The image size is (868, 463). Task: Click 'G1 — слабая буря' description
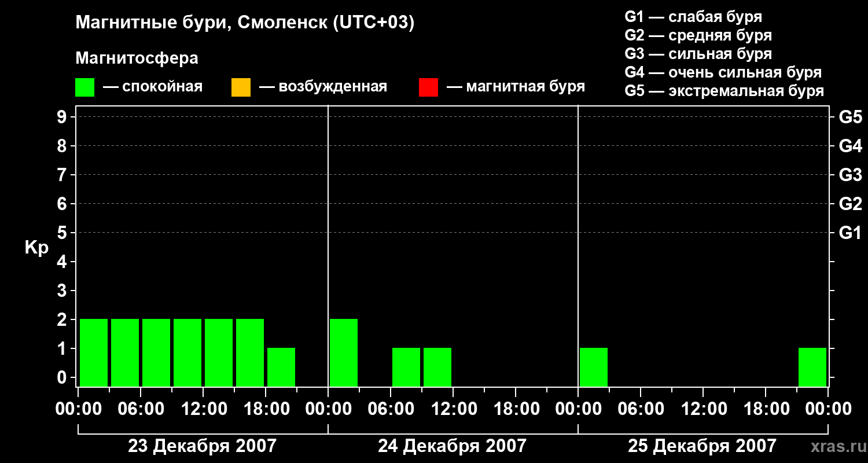pos(693,16)
